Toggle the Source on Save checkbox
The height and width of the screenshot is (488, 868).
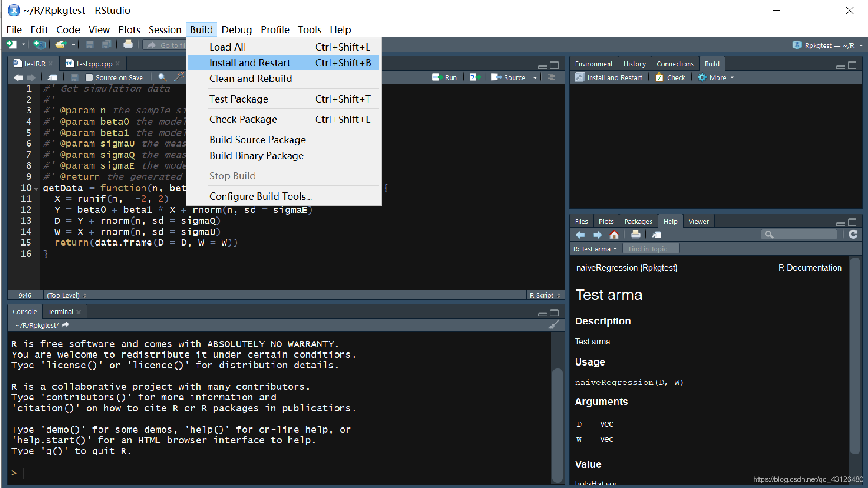(89, 77)
